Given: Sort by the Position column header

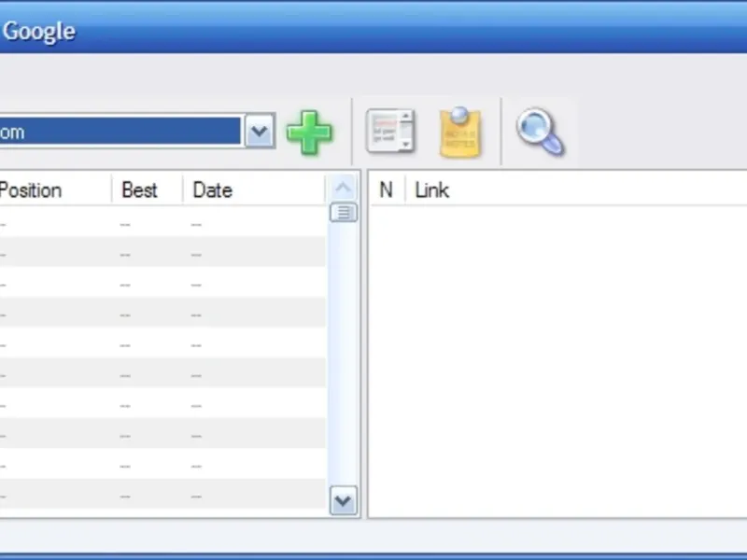Looking at the screenshot, I should (x=55, y=190).
